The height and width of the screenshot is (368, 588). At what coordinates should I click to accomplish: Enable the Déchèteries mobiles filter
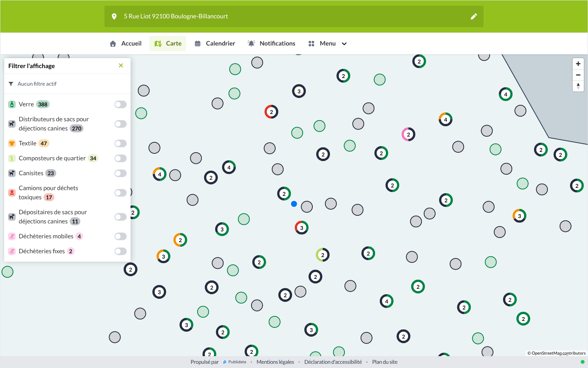(121, 236)
